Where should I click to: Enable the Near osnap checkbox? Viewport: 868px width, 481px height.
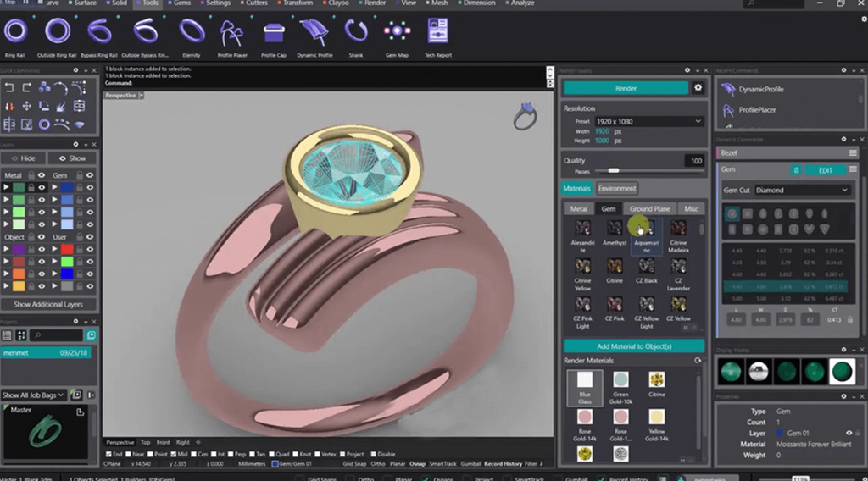coord(129,455)
